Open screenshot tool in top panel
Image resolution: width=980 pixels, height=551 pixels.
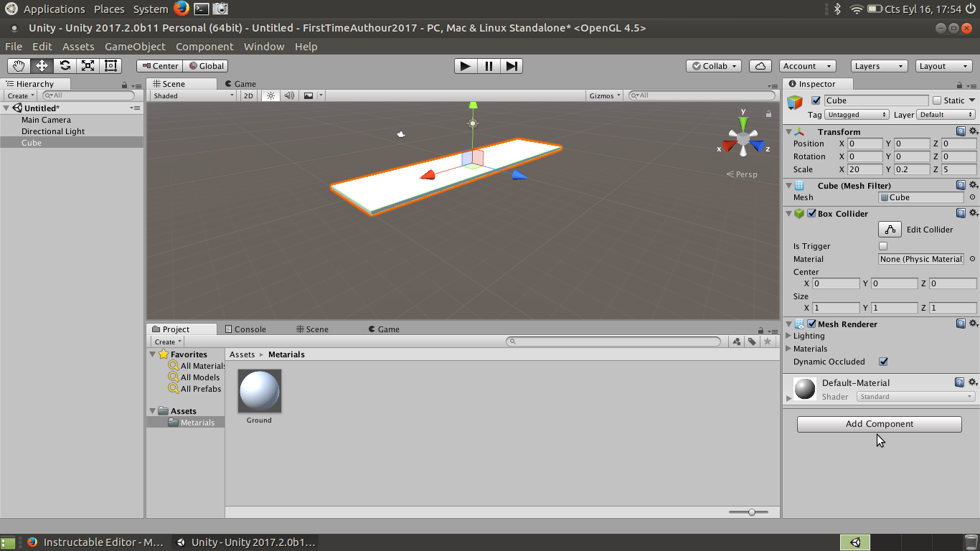221,9
